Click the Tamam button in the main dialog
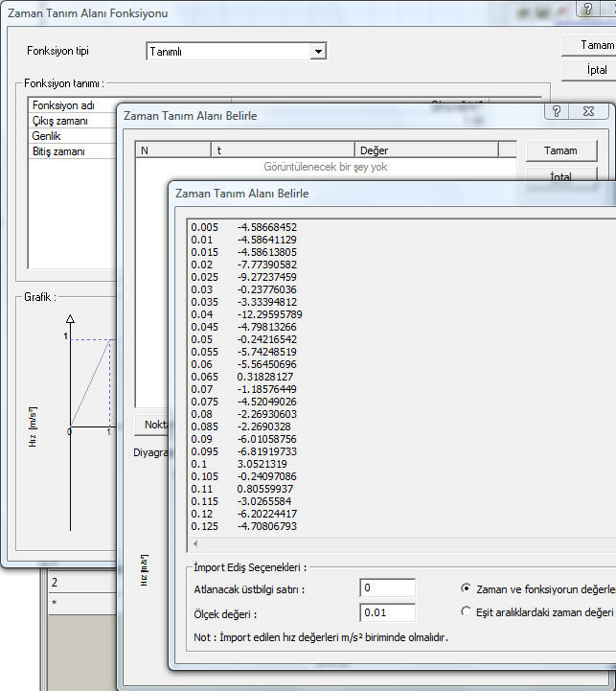This screenshot has height=691, width=616. click(x=590, y=45)
